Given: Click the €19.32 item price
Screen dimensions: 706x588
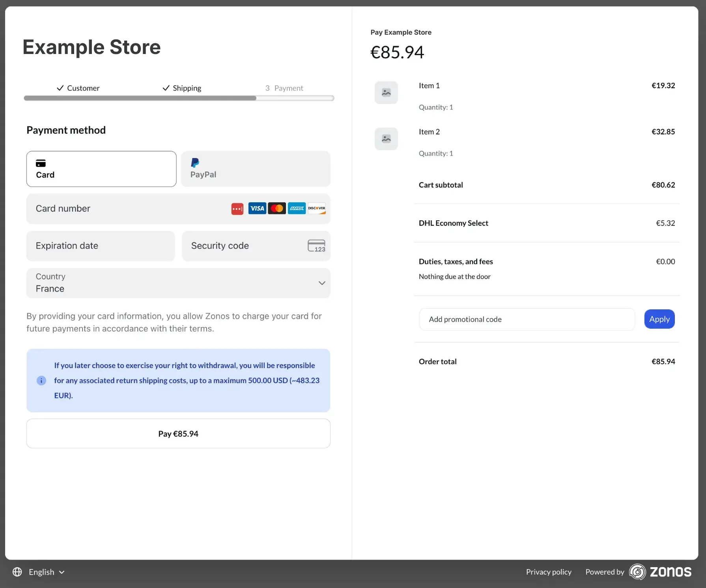Looking at the screenshot, I should pyautogui.click(x=663, y=86).
